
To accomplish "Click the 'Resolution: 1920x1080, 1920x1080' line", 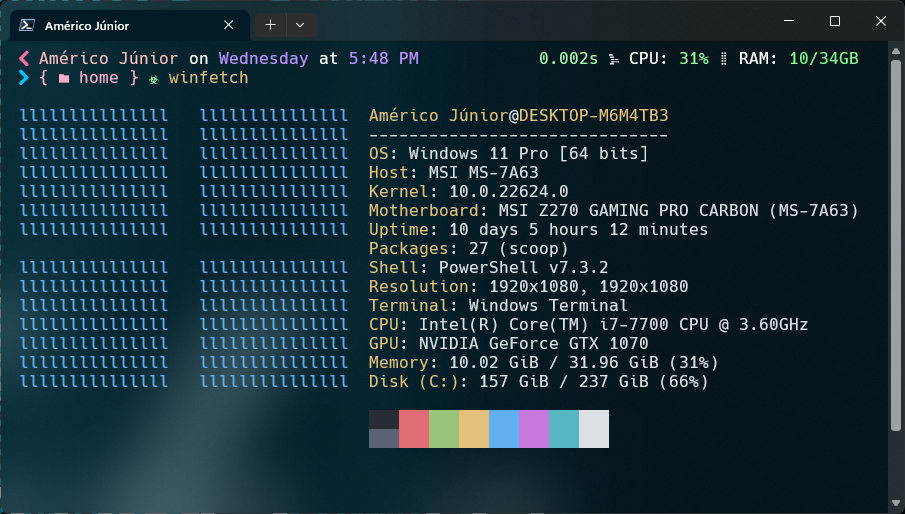I will [x=529, y=287].
